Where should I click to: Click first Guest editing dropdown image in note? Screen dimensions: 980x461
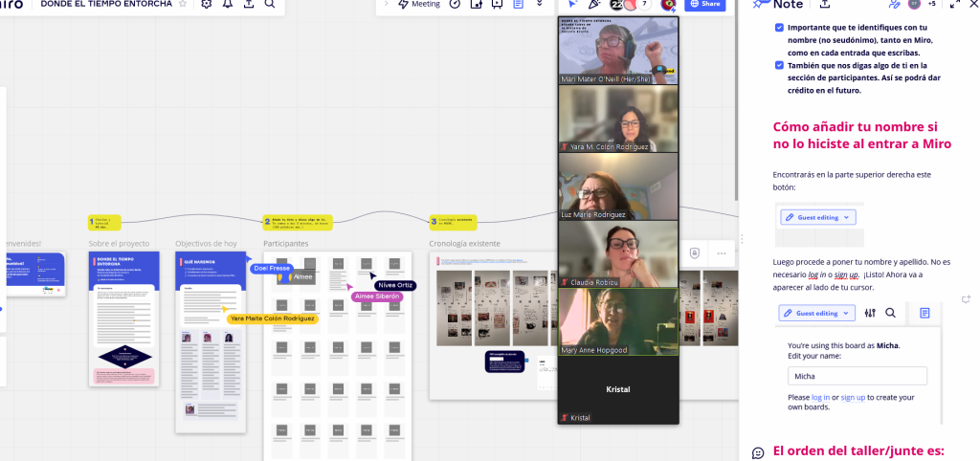(818, 217)
